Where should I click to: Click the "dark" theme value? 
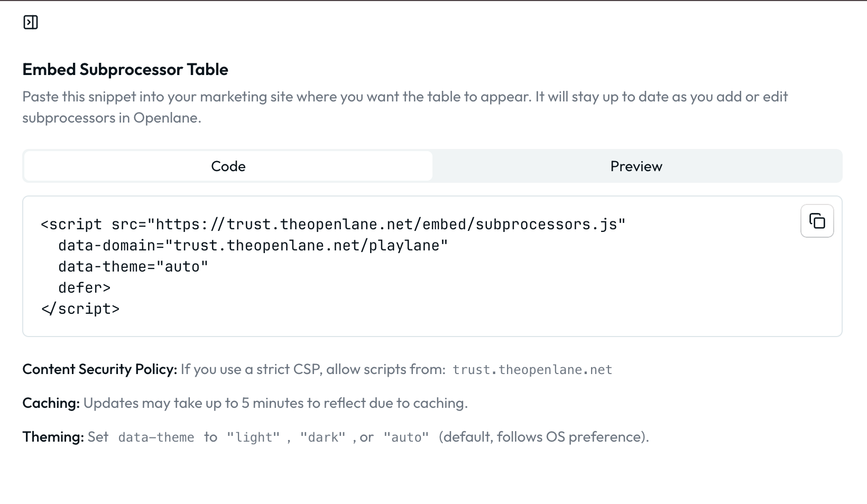click(323, 437)
